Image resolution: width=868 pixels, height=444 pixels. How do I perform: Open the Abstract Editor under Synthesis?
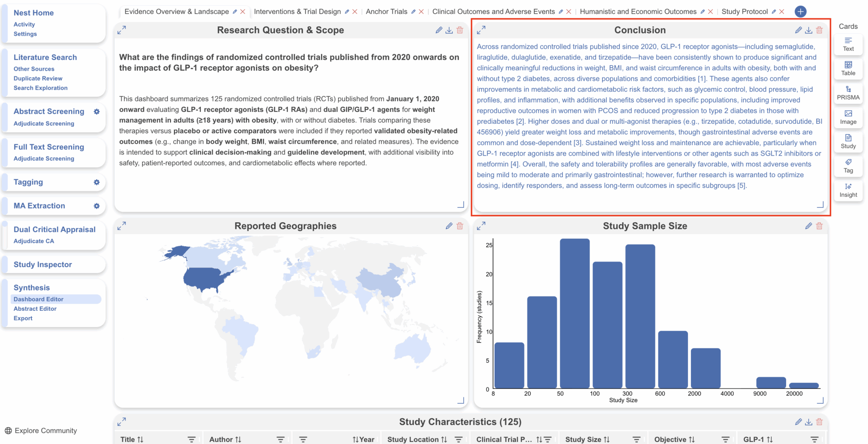(35, 309)
